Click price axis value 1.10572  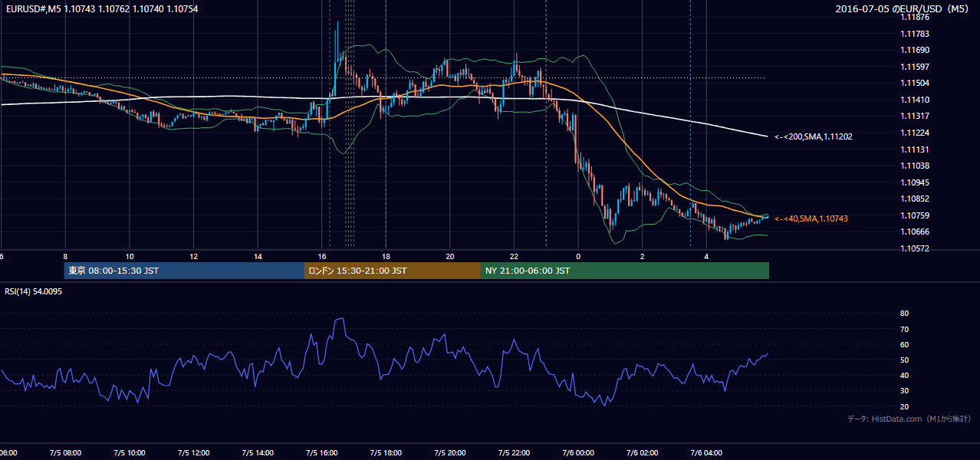click(916, 248)
